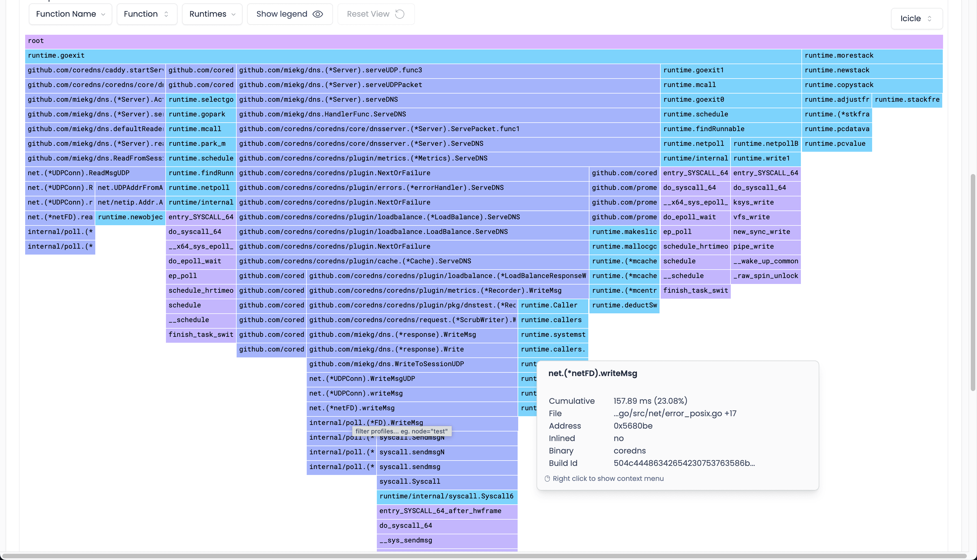Open the Icicle view type selector
Image resolution: width=977 pixels, height=560 pixels.
pos(916,18)
